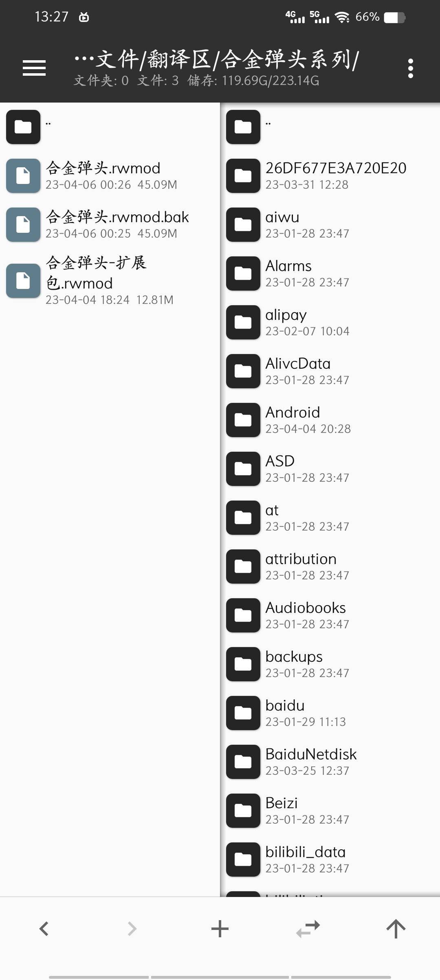Image resolution: width=440 pixels, height=980 pixels.
Task: Open the hamburger navigation menu
Action: coord(34,68)
